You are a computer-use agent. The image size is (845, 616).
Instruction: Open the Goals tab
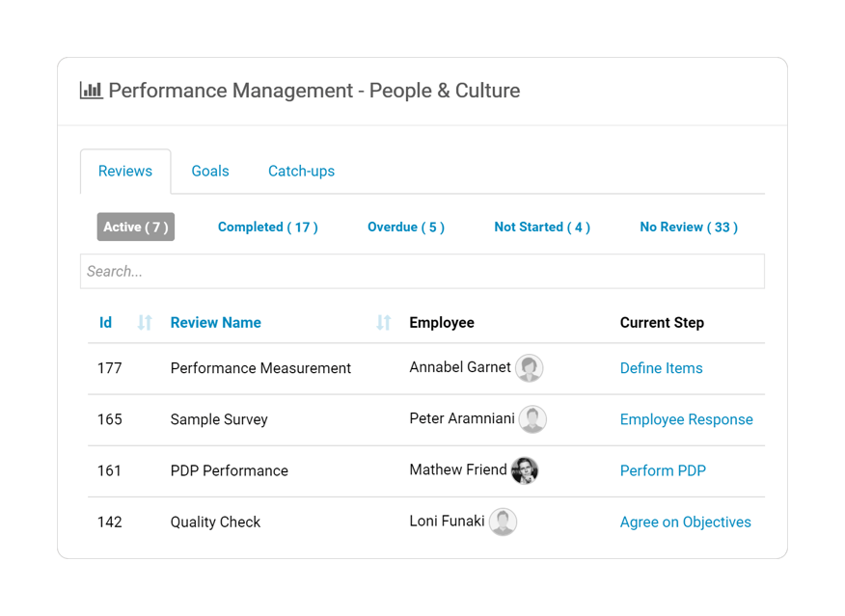point(210,172)
